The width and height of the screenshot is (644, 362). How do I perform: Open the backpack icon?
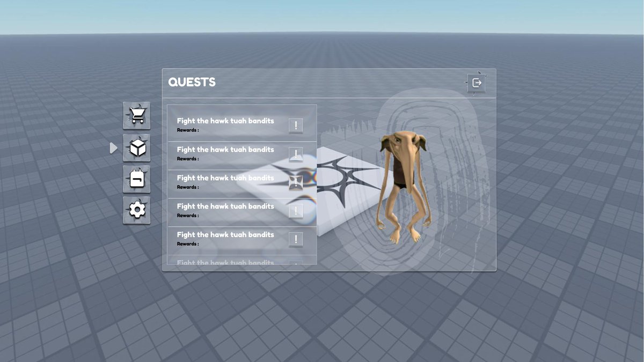[136, 179]
